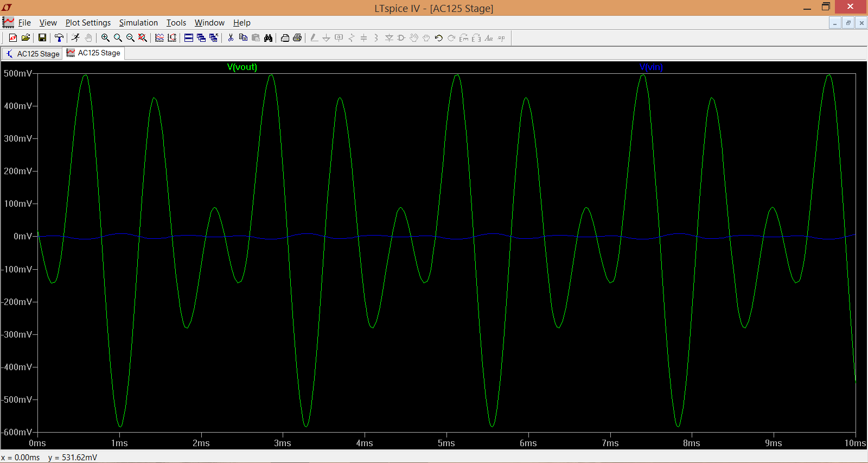Select the Label Net tool
This screenshot has width=868, height=463.
[x=339, y=37]
